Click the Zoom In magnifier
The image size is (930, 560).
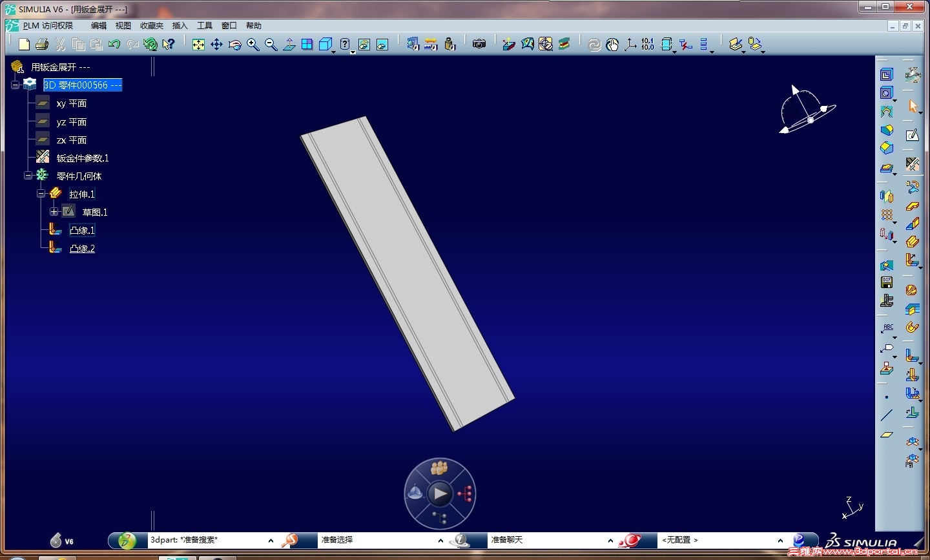click(x=253, y=44)
